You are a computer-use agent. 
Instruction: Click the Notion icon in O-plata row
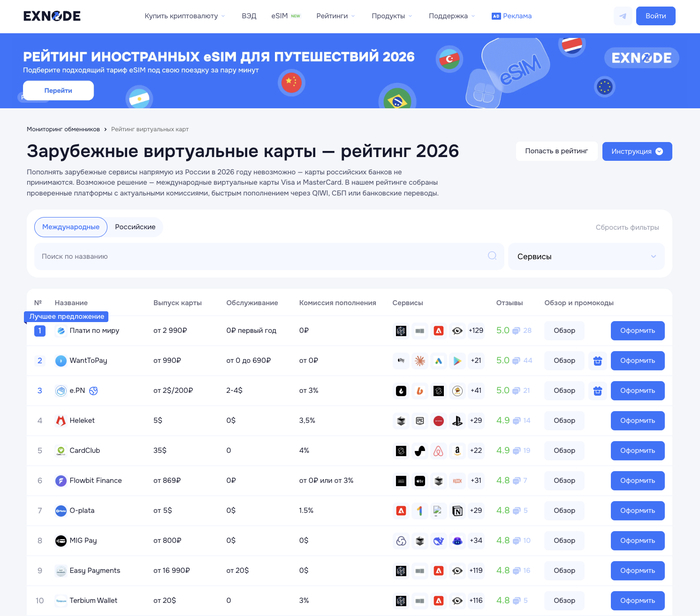(457, 511)
